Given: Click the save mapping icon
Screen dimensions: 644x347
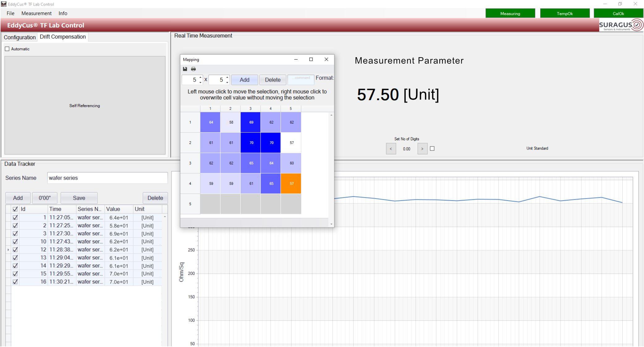Looking at the screenshot, I should tap(185, 69).
